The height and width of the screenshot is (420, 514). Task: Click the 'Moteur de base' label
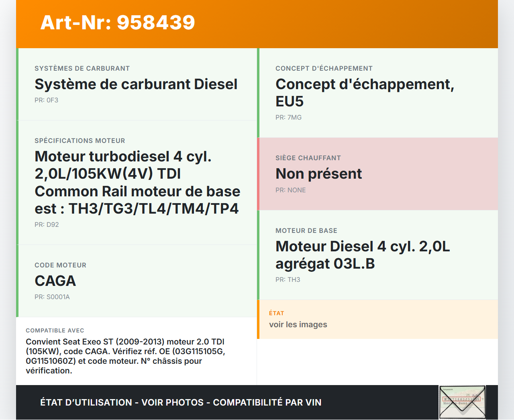tap(306, 231)
